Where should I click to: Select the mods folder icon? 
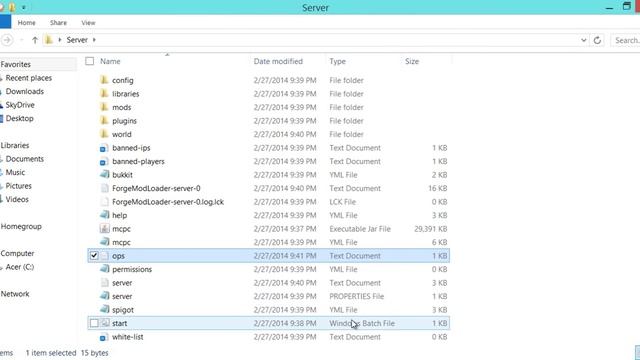click(104, 107)
